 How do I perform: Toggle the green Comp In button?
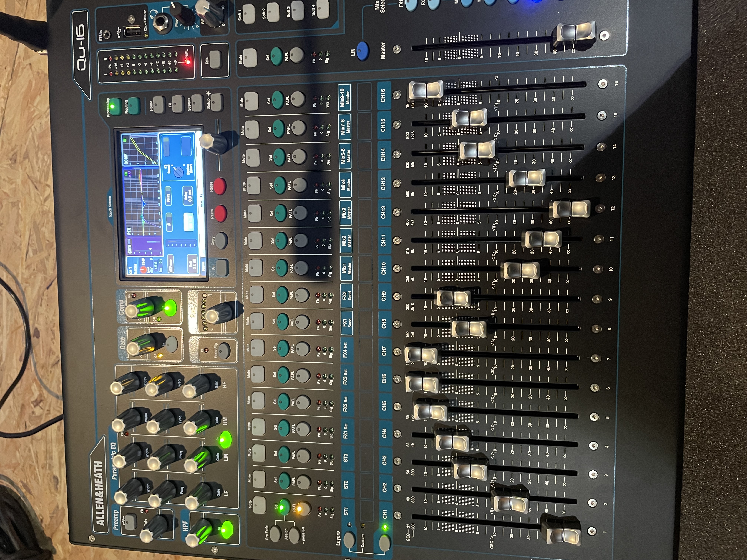(170, 308)
